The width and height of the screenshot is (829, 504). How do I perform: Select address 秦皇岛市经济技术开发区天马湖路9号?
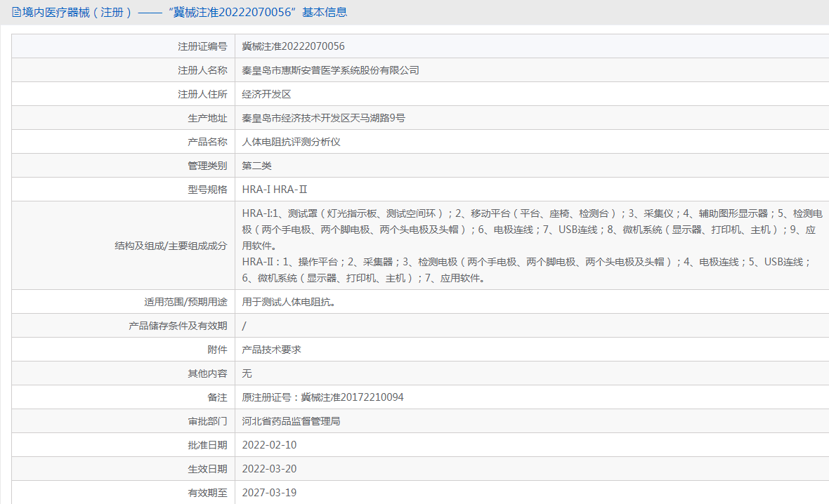coord(324,118)
